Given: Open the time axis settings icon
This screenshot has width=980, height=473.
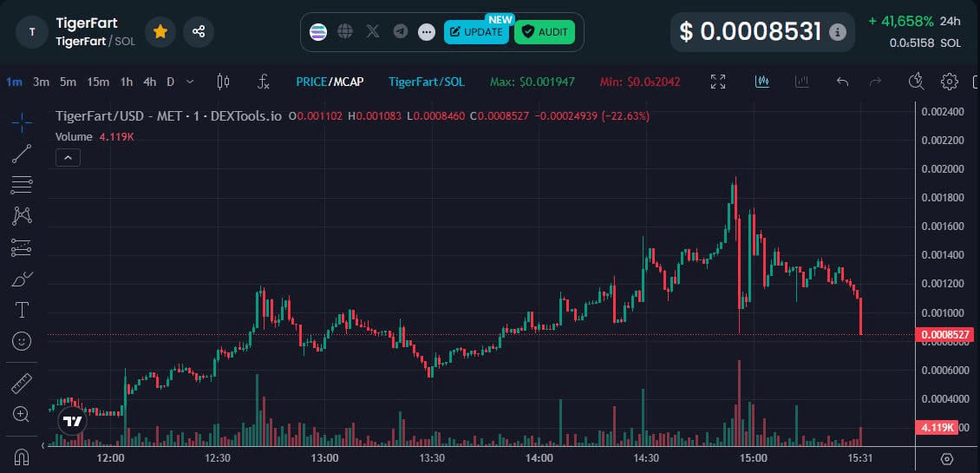Looking at the screenshot, I should [947, 458].
